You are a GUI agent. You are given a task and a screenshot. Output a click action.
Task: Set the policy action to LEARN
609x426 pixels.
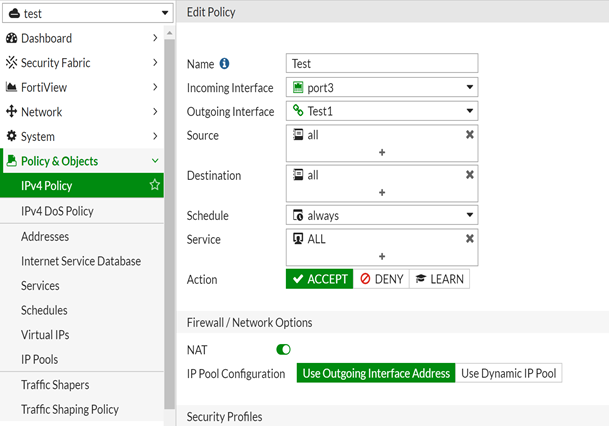[x=439, y=279]
